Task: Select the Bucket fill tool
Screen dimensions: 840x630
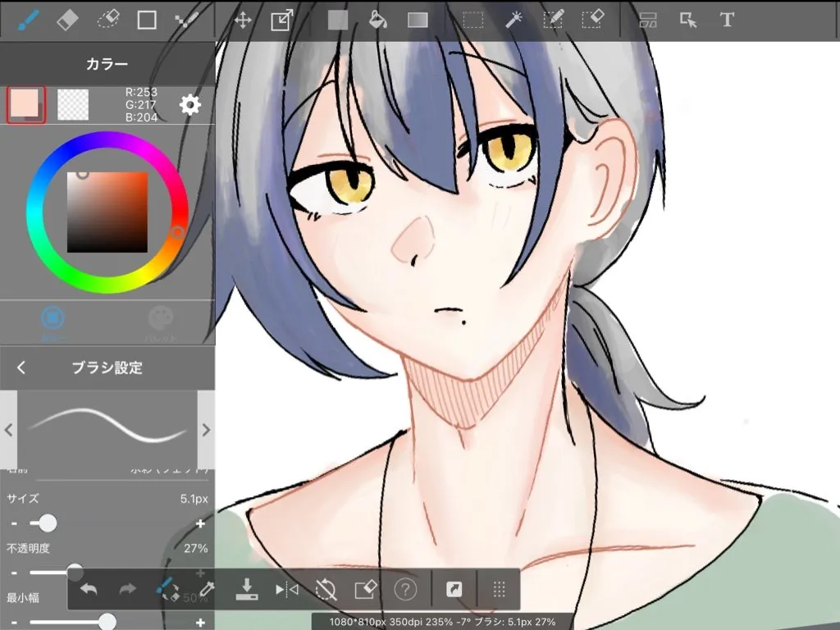Action: (377, 20)
